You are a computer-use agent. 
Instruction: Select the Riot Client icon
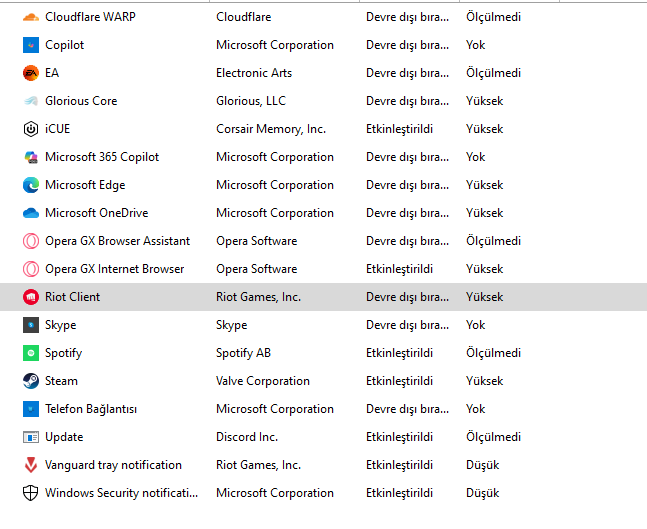point(30,297)
